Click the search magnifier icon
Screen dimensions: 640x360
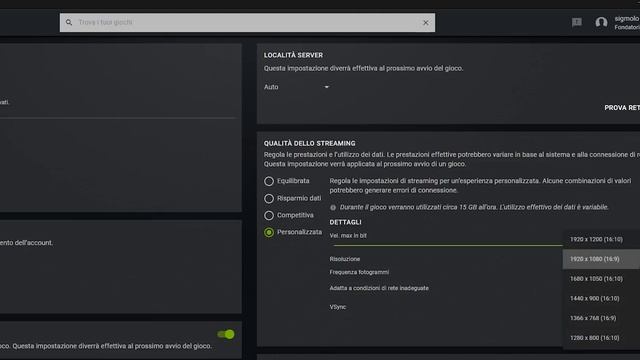tap(69, 22)
